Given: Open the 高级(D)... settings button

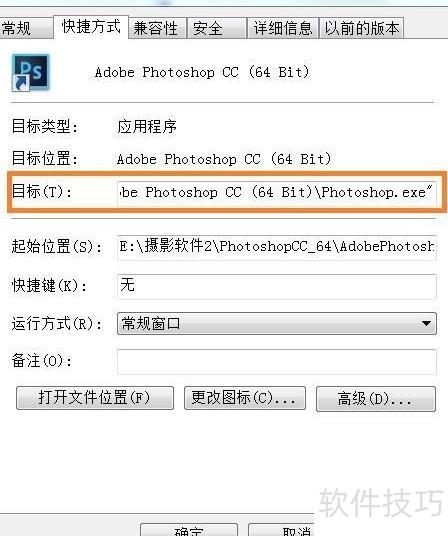Looking at the screenshot, I should point(376,399).
